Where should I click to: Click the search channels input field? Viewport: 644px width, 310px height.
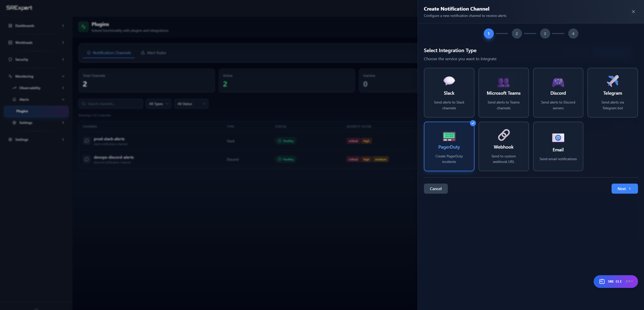111,104
